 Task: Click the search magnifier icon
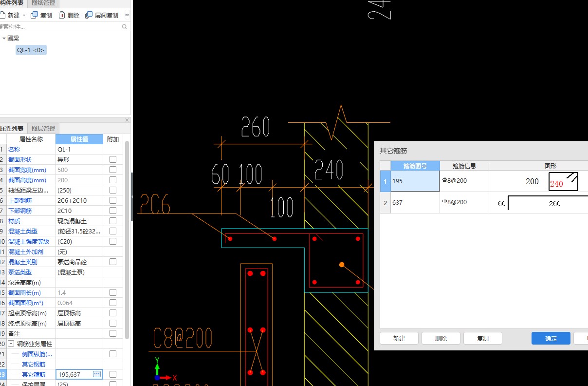tap(125, 27)
